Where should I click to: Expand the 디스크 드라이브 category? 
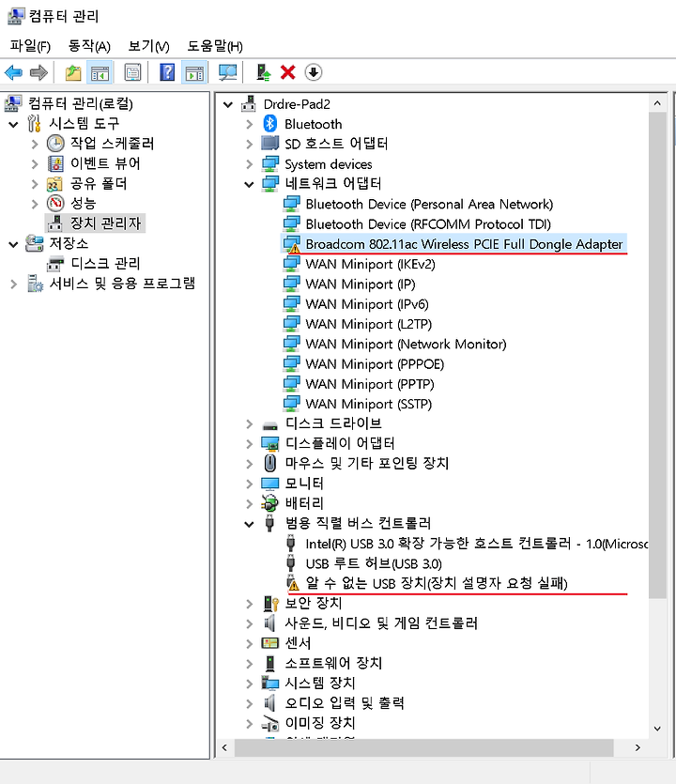(249, 424)
